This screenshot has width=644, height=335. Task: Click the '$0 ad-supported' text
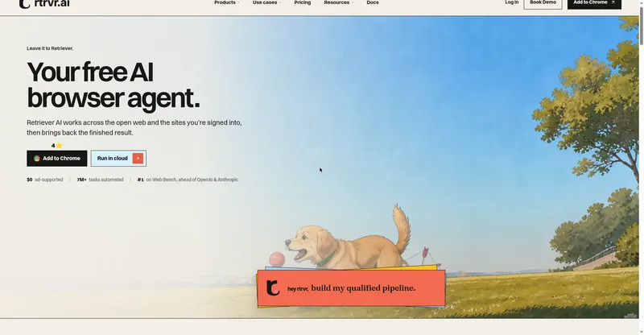coord(45,180)
